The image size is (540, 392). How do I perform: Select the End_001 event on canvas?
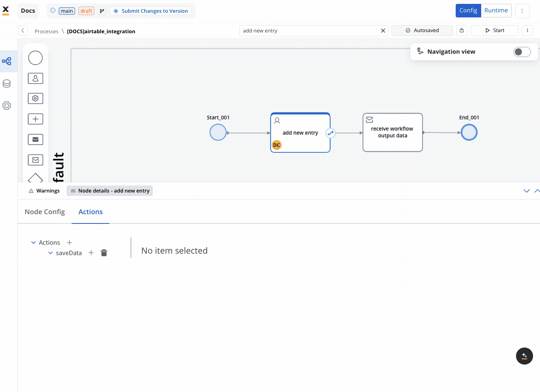469,133
